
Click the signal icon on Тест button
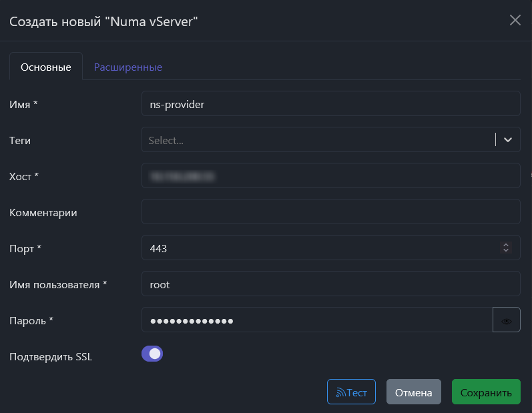click(340, 393)
